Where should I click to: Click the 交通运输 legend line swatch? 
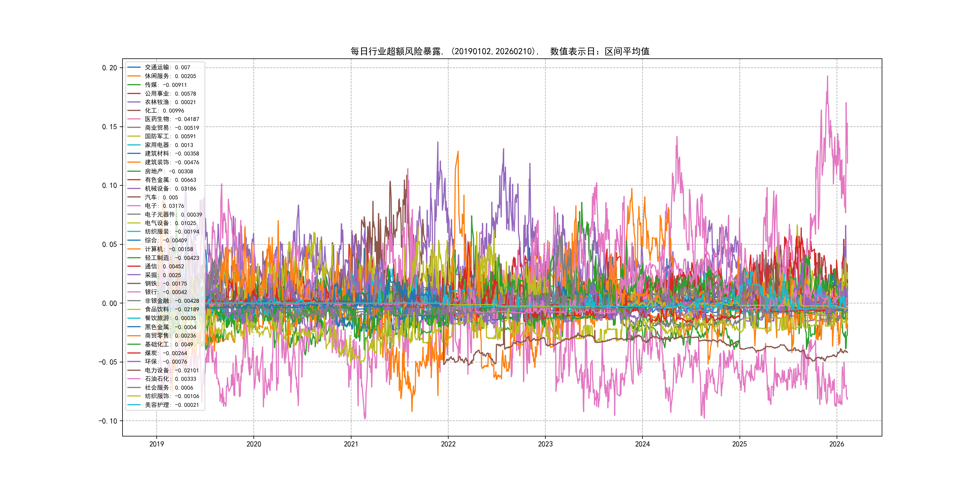pos(134,67)
